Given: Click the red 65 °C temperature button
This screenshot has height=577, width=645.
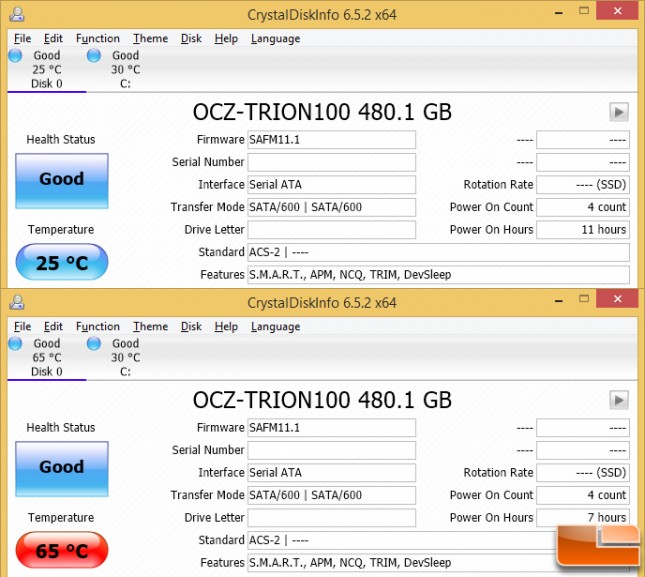Looking at the screenshot, I should (x=62, y=550).
